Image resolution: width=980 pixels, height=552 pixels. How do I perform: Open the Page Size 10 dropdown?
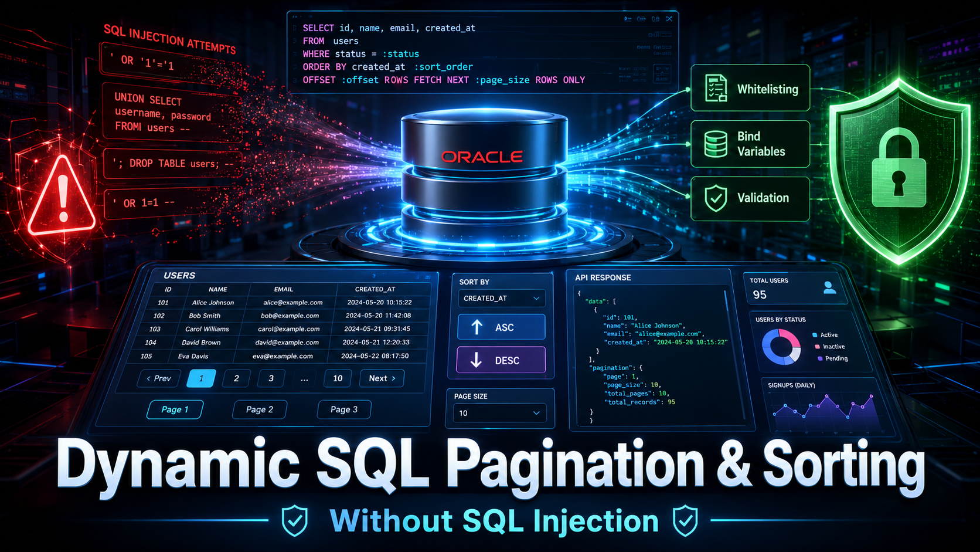point(500,413)
